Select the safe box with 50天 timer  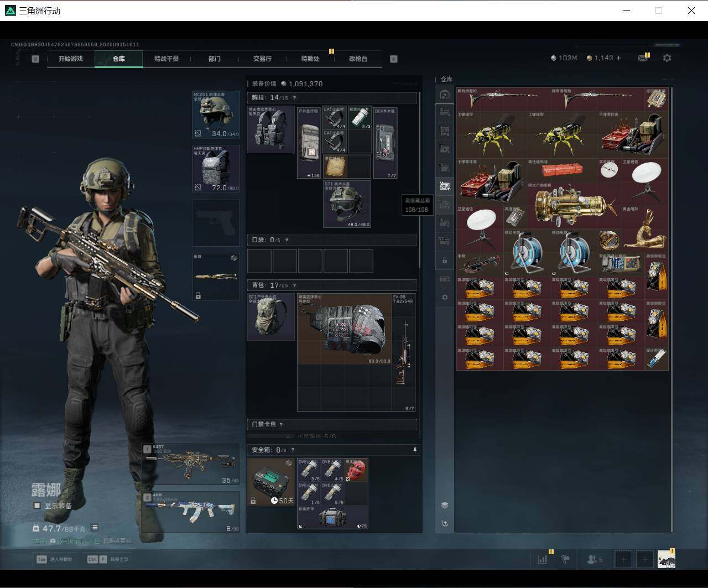(271, 482)
